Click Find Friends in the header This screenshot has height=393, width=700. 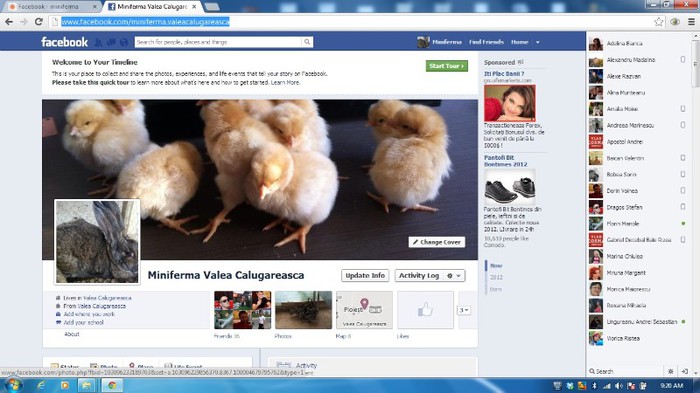click(x=486, y=42)
